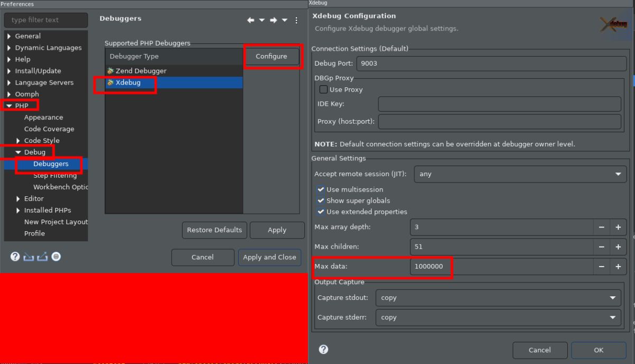Toggle Use multisession checkbox
Image resolution: width=635 pixels, height=364 pixels.
click(321, 189)
